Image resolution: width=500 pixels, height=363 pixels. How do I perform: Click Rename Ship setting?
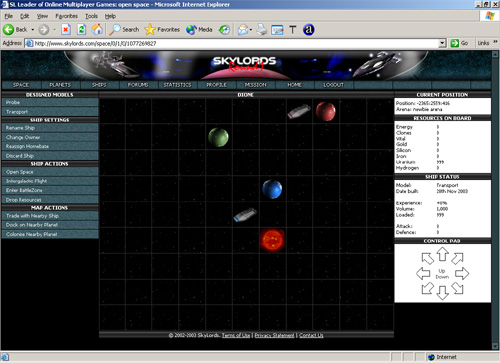point(50,128)
